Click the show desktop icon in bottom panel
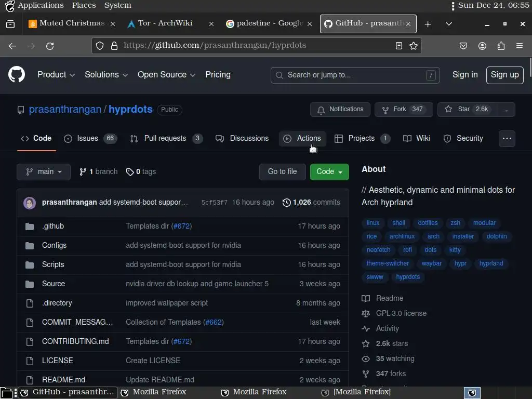The width and height of the screenshot is (532, 399). 6,393
